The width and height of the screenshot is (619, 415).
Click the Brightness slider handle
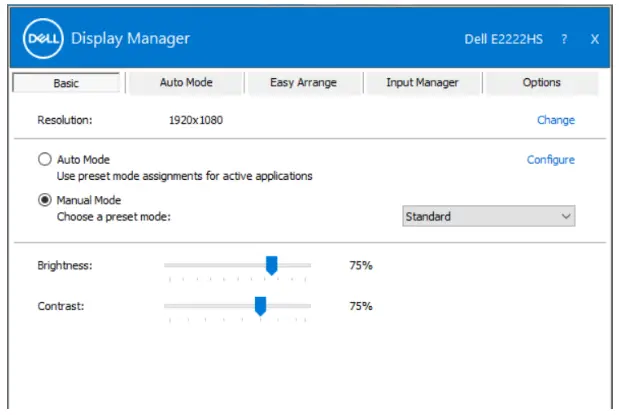pos(272,265)
